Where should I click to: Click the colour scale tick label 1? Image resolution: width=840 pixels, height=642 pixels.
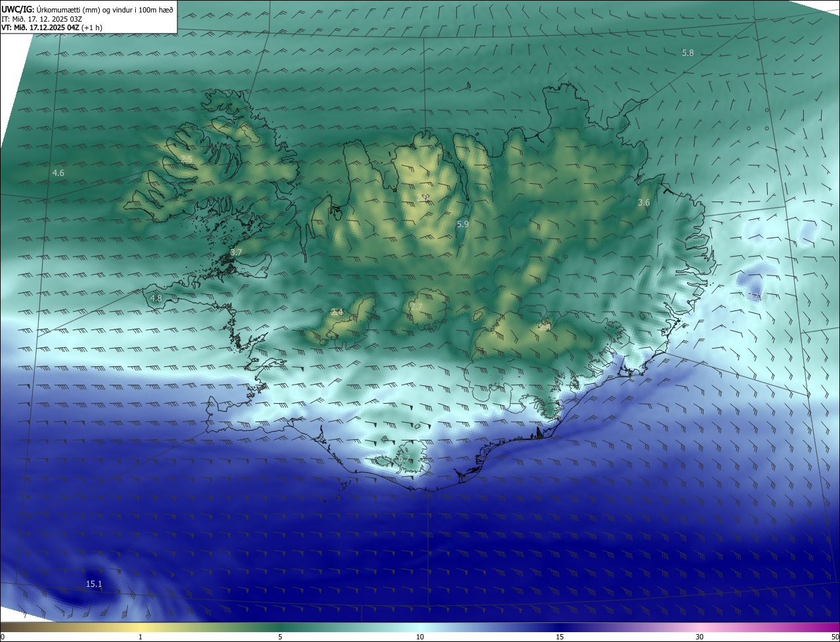(140, 637)
